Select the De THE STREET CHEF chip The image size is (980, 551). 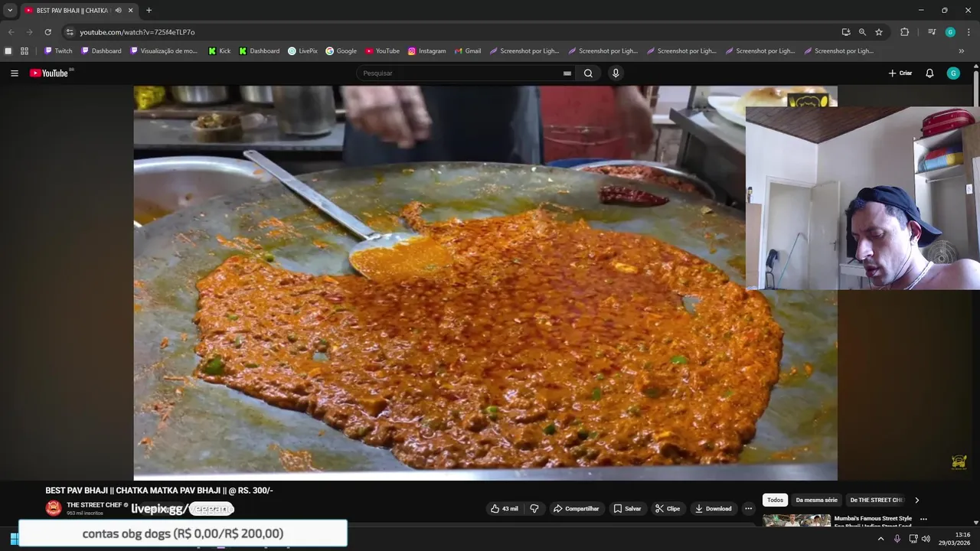(x=877, y=500)
